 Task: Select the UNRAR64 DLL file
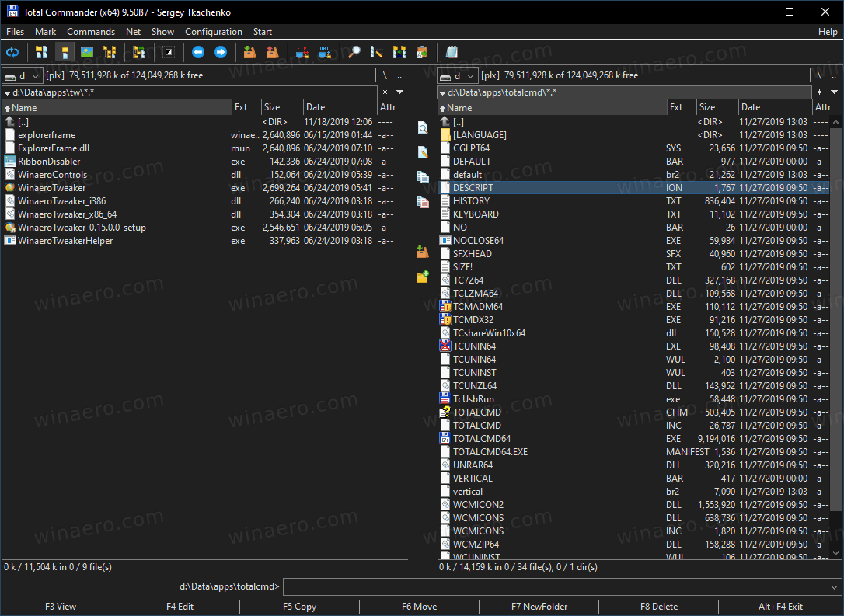tap(634, 465)
